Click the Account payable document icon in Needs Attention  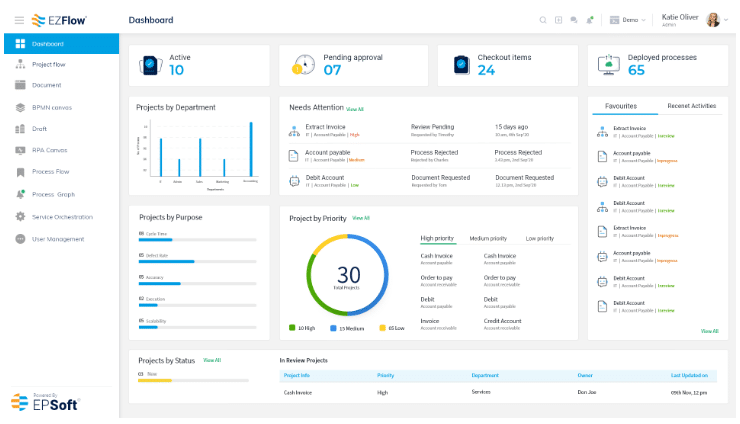pyautogui.click(x=294, y=156)
